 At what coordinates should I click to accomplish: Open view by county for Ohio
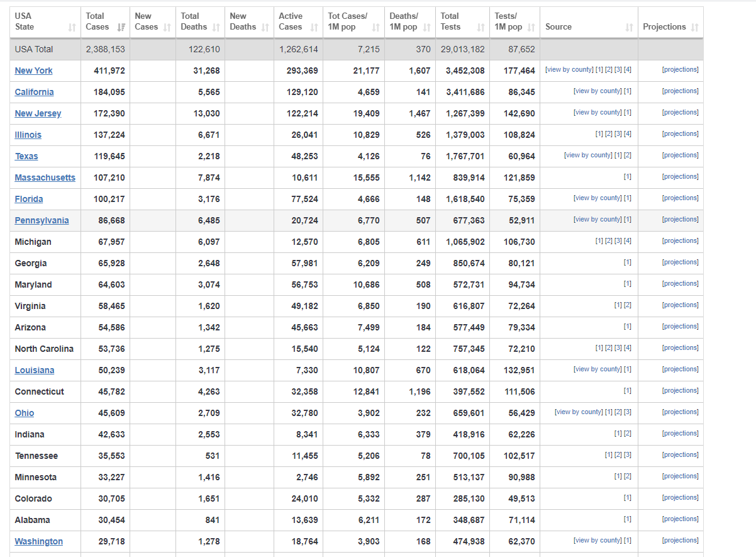coord(579,412)
